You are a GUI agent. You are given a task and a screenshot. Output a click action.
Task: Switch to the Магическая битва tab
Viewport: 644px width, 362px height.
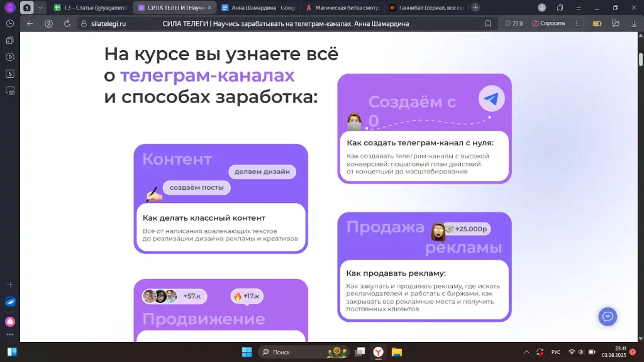click(x=343, y=8)
